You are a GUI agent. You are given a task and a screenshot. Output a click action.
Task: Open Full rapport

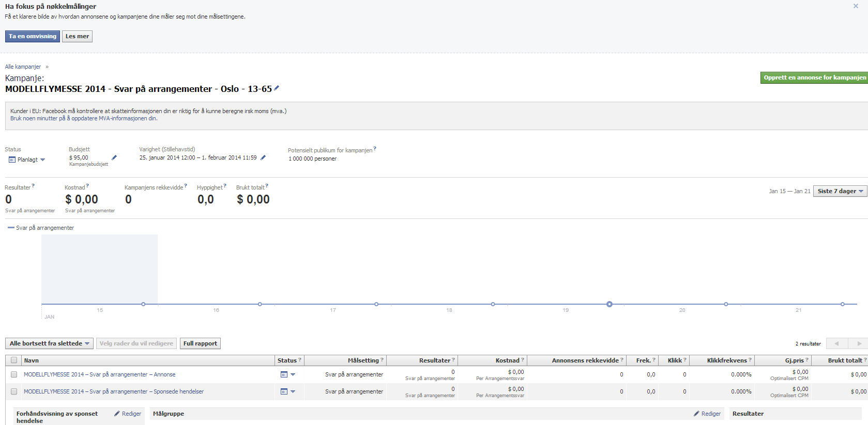tap(200, 343)
